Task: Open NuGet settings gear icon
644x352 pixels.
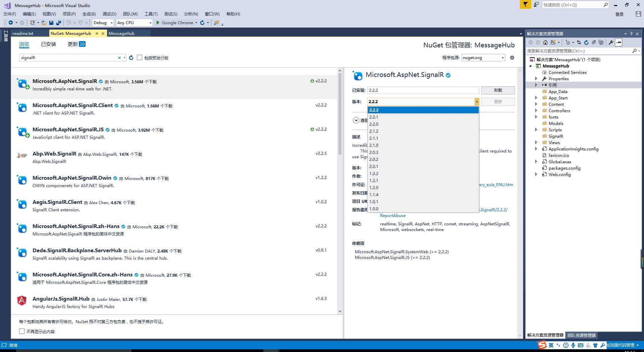Action: click(512, 58)
